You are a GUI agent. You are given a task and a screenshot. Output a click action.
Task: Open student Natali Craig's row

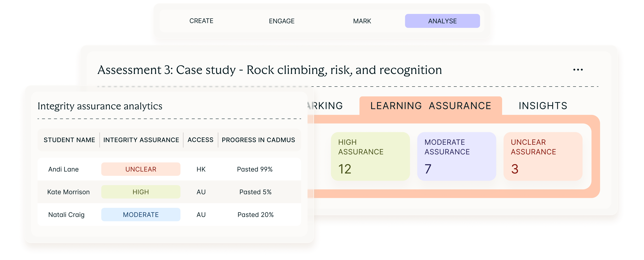coord(169,215)
